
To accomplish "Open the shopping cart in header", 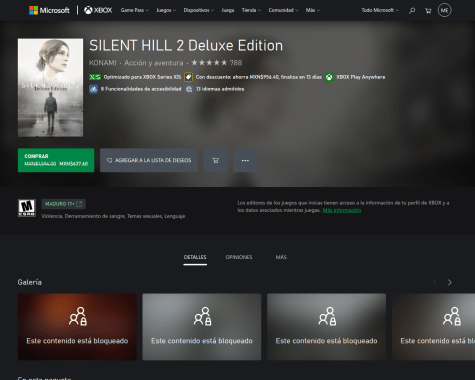I will coord(428,11).
